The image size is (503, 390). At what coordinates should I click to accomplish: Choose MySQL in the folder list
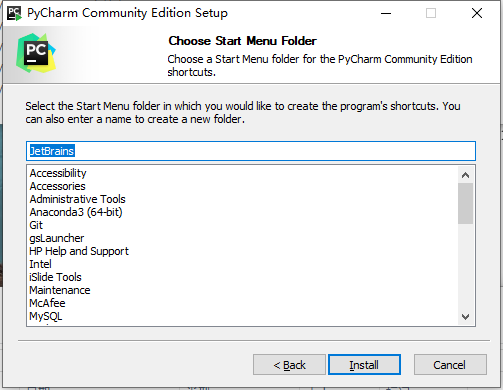pyautogui.click(x=46, y=316)
